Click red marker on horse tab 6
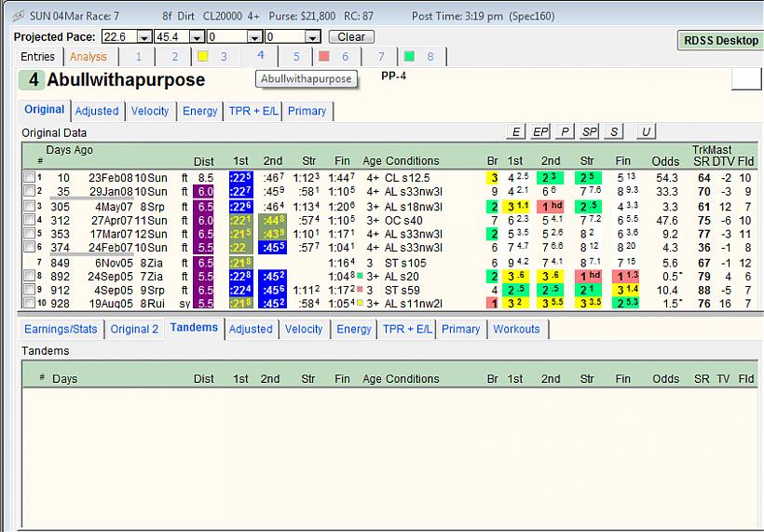 point(324,57)
